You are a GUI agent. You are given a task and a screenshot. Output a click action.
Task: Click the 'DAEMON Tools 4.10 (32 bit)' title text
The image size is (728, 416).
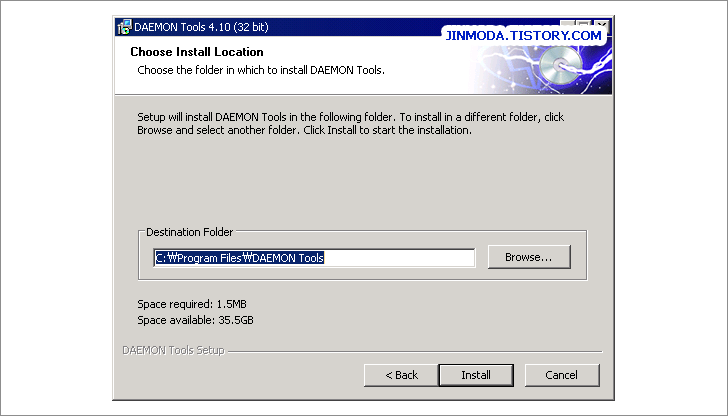tap(201, 27)
